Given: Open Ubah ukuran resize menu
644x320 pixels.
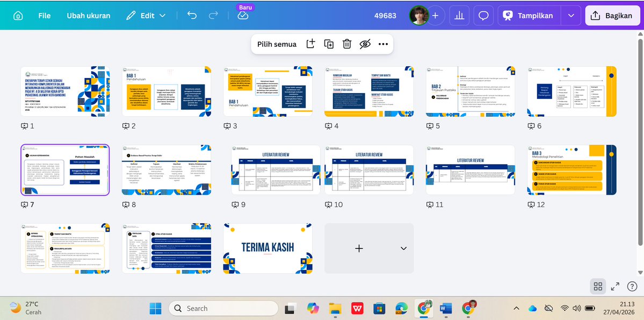Looking at the screenshot, I should coord(88,16).
